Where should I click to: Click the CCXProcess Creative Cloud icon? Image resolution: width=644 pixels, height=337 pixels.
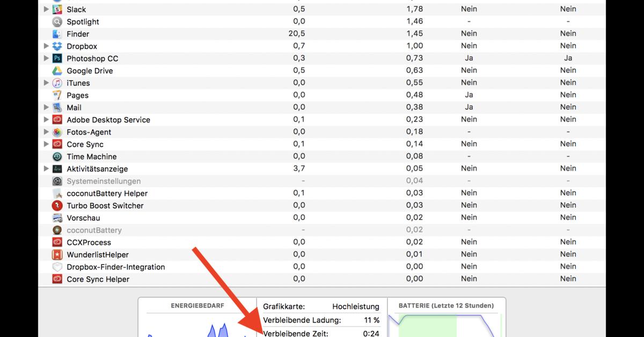pos(57,243)
